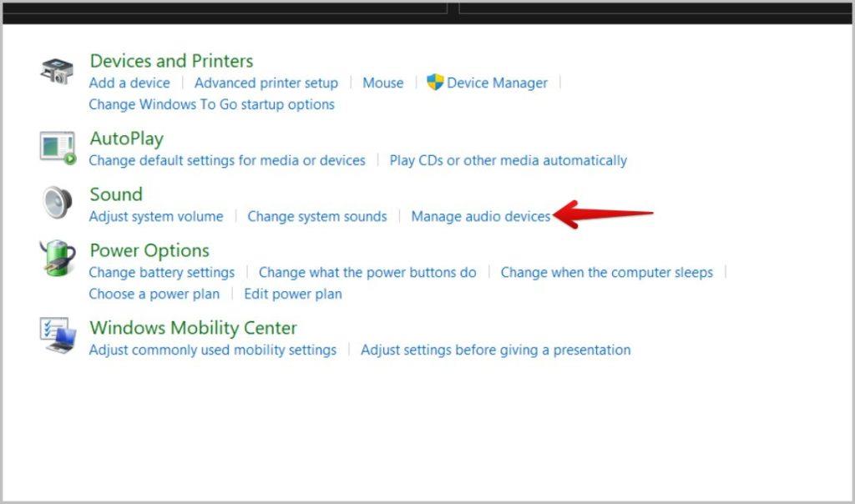Open Mouse settings link
The width and height of the screenshot is (855, 504).
[x=382, y=83]
